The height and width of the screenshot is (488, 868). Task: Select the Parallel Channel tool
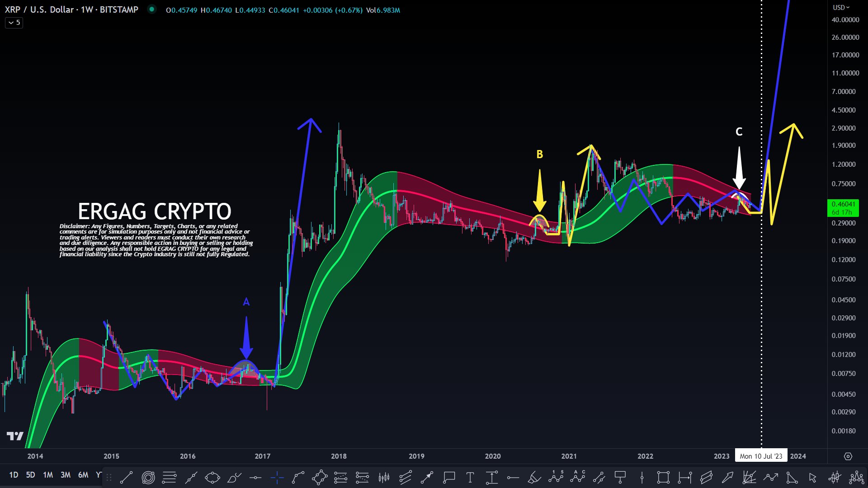(599, 477)
